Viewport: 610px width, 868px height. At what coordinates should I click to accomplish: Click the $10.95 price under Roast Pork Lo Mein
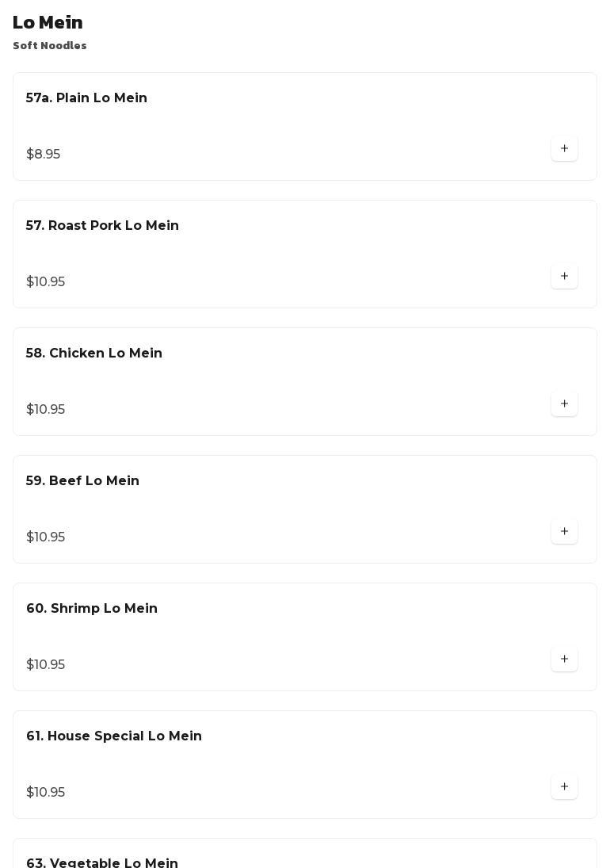45,281
